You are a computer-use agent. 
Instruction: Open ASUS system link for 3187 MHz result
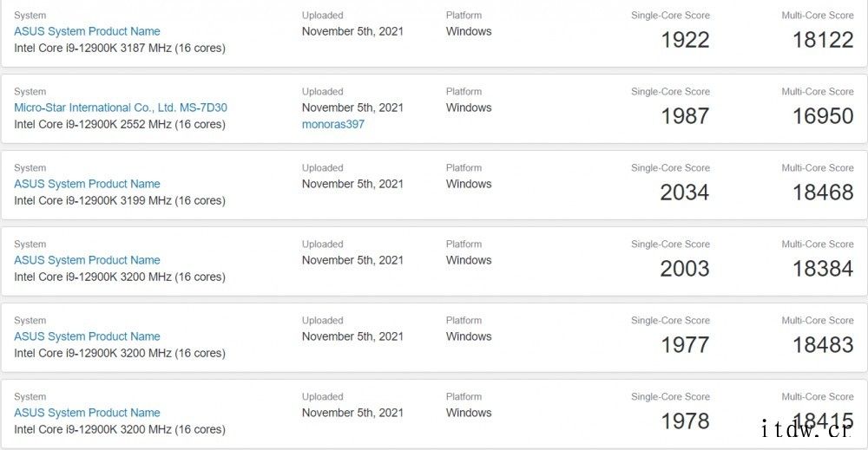coord(87,31)
